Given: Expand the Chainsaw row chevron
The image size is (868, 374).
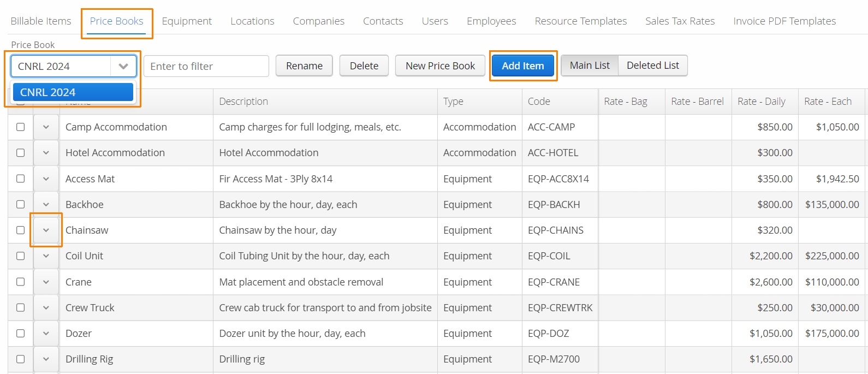Looking at the screenshot, I should (46, 230).
